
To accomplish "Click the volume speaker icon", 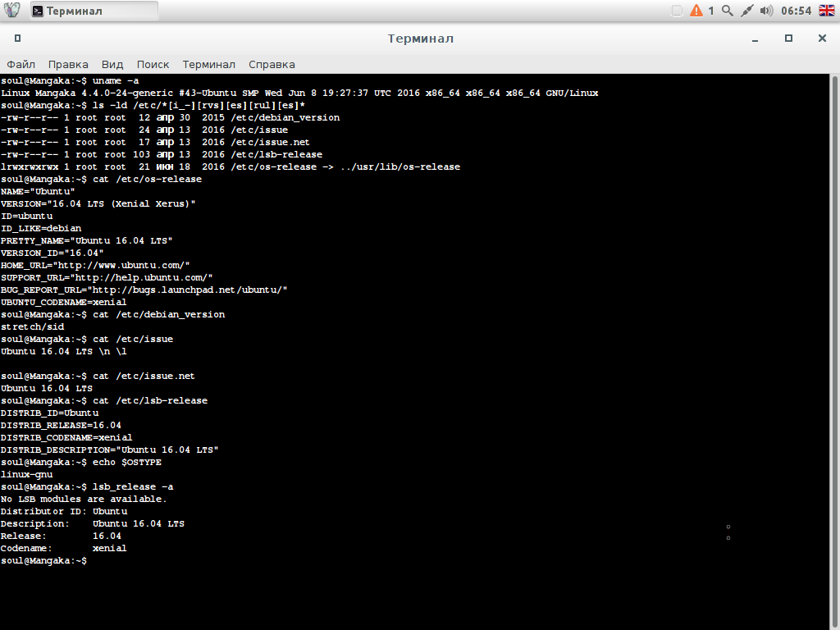I will 767,11.
